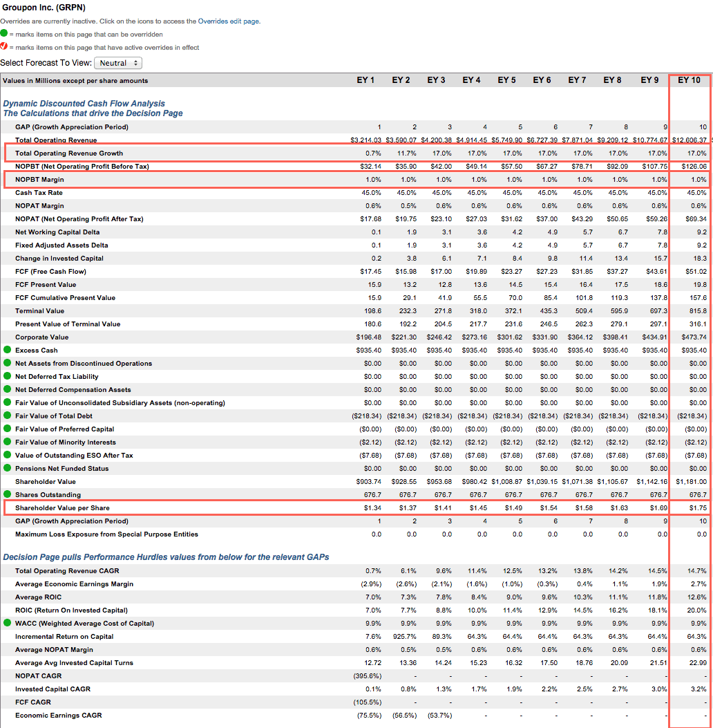This screenshot has width=713, height=728.
Task: Select the Incremental Return on Capital label
Action: tap(64, 637)
